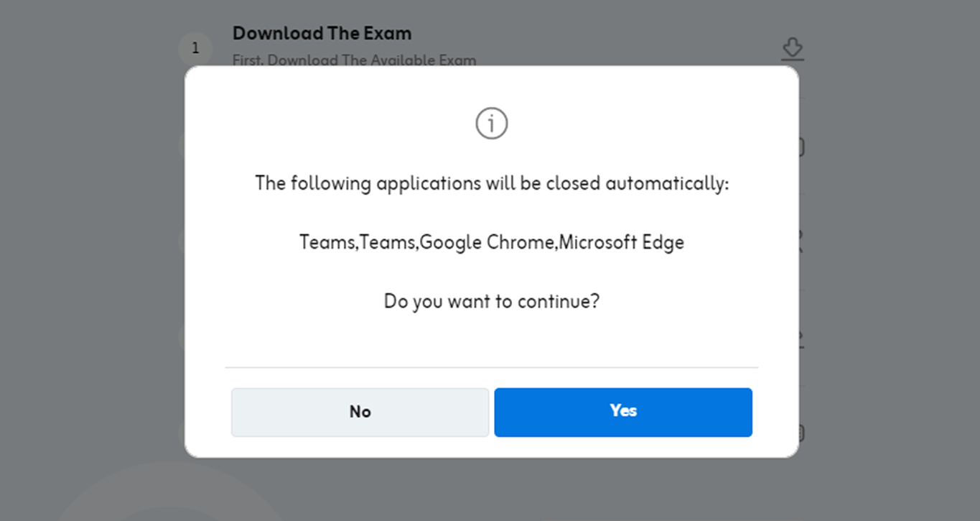Screen dimensions: 980x521
Task: Click the divider line above dialog buttons
Action: point(492,367)
